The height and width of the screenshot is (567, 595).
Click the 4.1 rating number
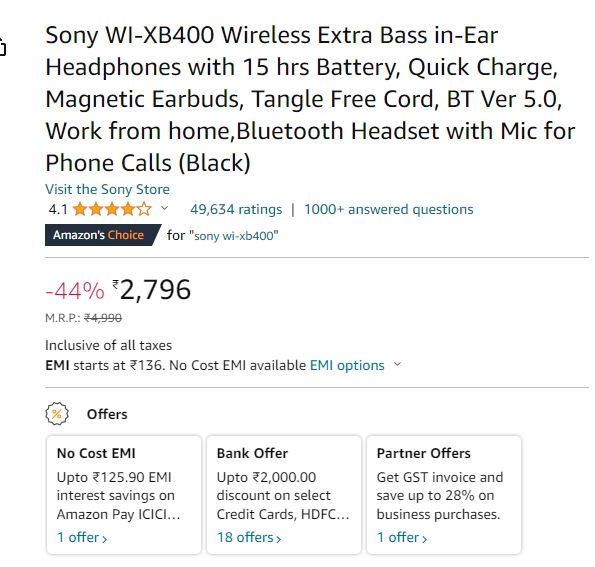pos(58,209)
